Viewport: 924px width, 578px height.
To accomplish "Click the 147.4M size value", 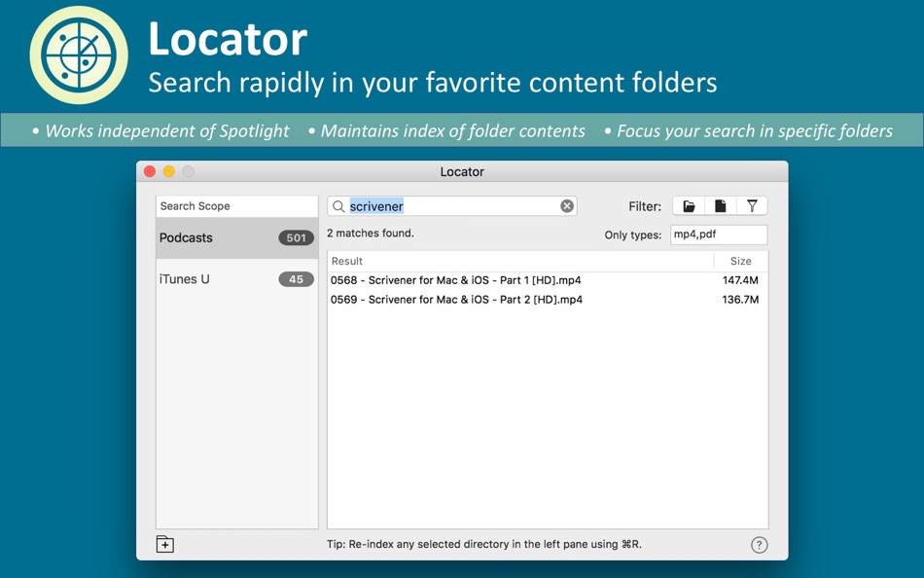I will (x=741, y=280).
